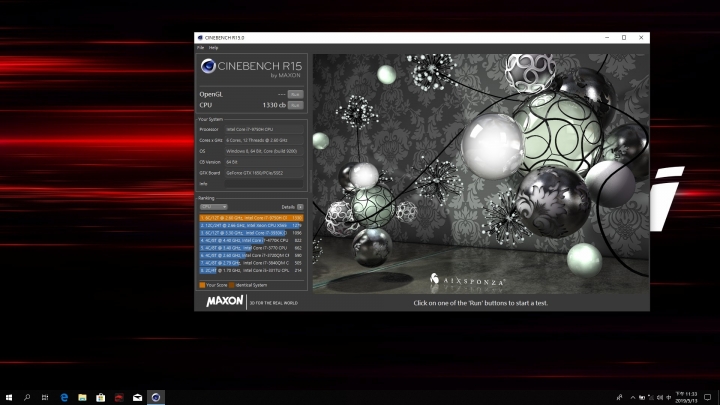Image resolution: width=720 pixels, height=405 pixels.
Task: Click the Cinebench R15 logo icon
Action: [207, 67]
